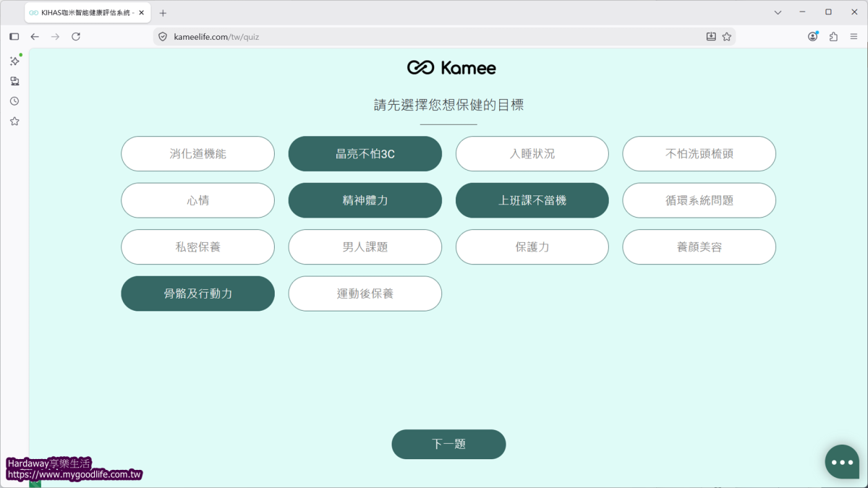Deselect the 骨骼及行動力 goal
This screenshot has height=488, width=868.
pos(197,294)
